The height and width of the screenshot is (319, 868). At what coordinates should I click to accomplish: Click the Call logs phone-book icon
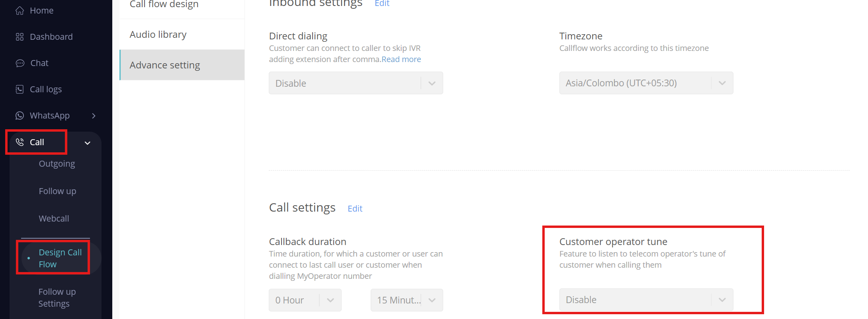(20, 89)
